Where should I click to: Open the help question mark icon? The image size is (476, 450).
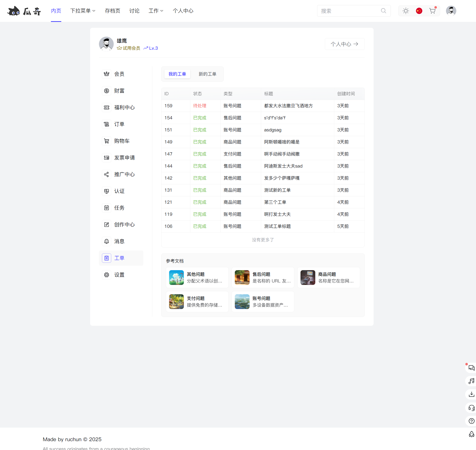coord(471,421)
